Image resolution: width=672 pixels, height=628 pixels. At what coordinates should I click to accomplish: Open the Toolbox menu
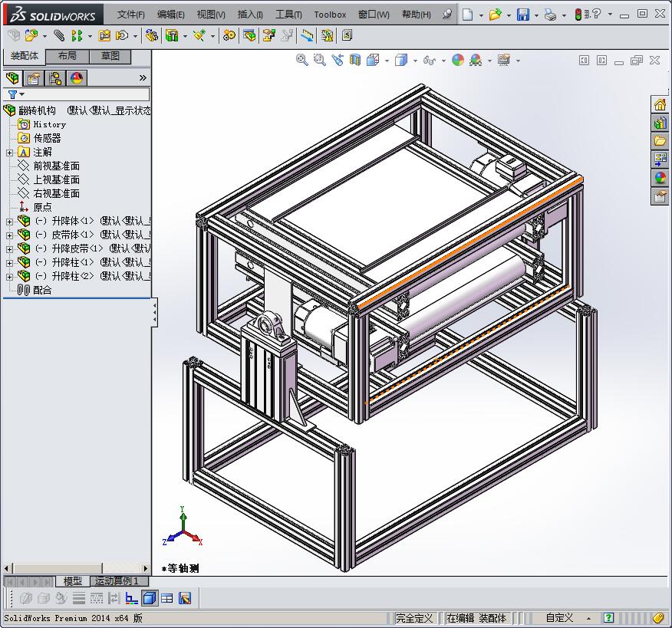click(x=330, y=15)
